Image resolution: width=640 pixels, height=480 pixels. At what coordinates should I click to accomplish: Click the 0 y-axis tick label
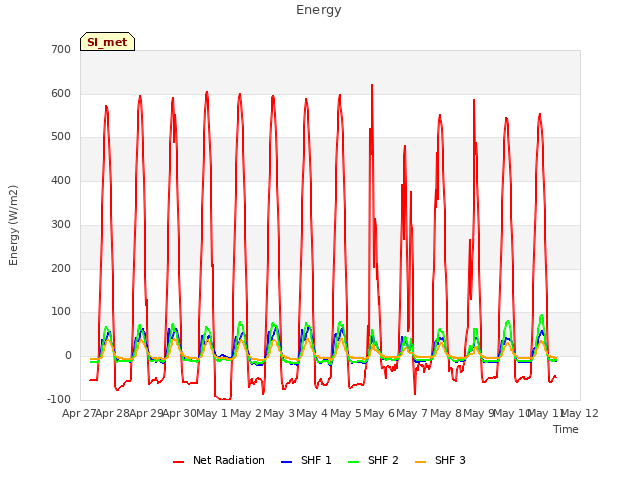tap(68, 356)
